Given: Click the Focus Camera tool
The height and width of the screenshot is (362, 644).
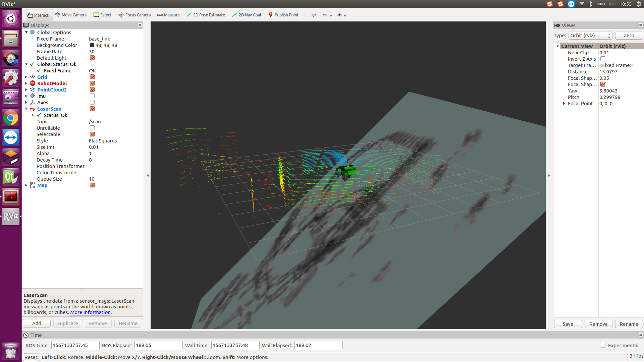Looking at the screenshot, I should pyautogui.click(x=134, y=15).
